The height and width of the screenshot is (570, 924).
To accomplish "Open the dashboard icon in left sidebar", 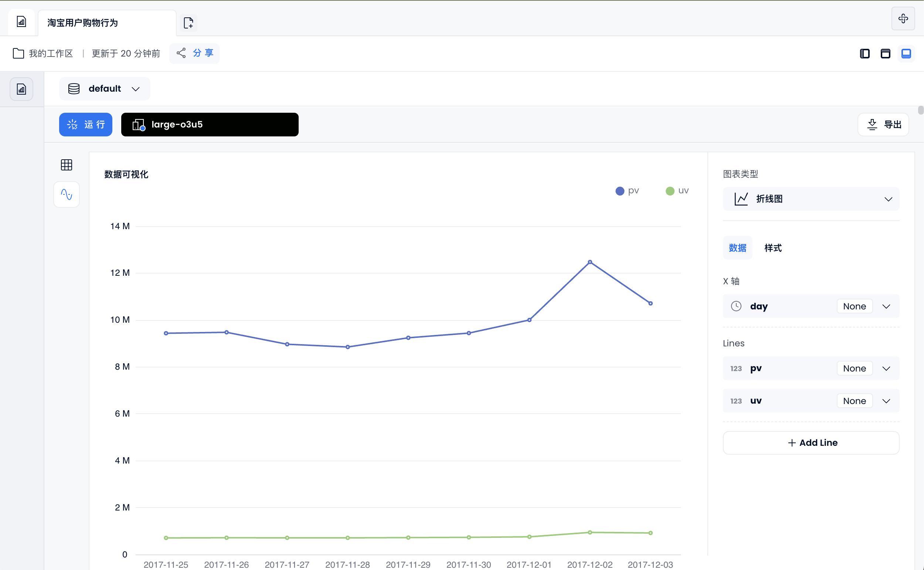I will pyautogui.click(x=21, y=89).
